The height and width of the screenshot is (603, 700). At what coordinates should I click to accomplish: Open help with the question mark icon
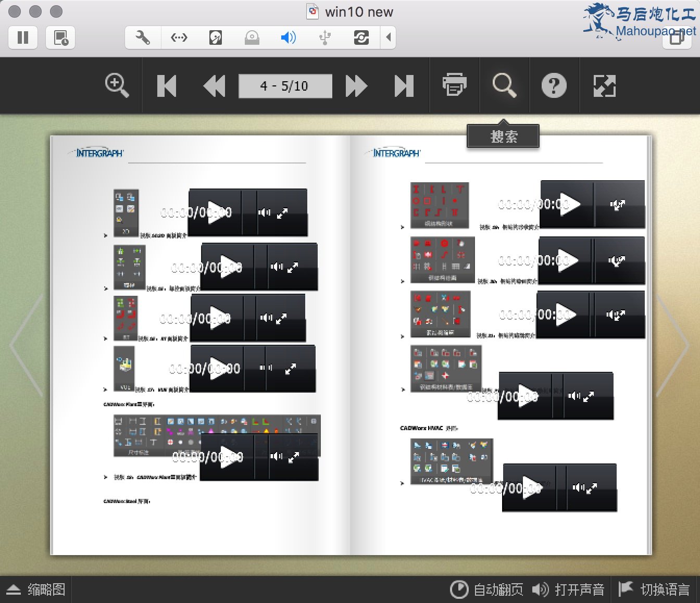point(554,85)
